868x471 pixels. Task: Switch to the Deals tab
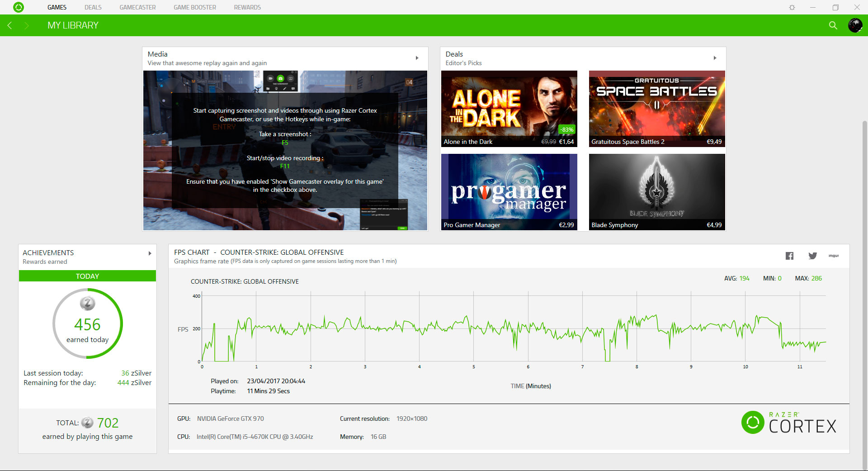click(93, 7)
